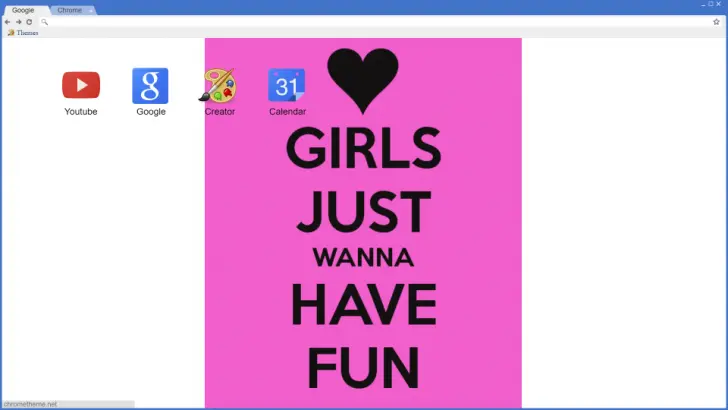Focus the address bar input
This screenshot has height=410, width=728.
pyautogui.click(x=370, y=21)
